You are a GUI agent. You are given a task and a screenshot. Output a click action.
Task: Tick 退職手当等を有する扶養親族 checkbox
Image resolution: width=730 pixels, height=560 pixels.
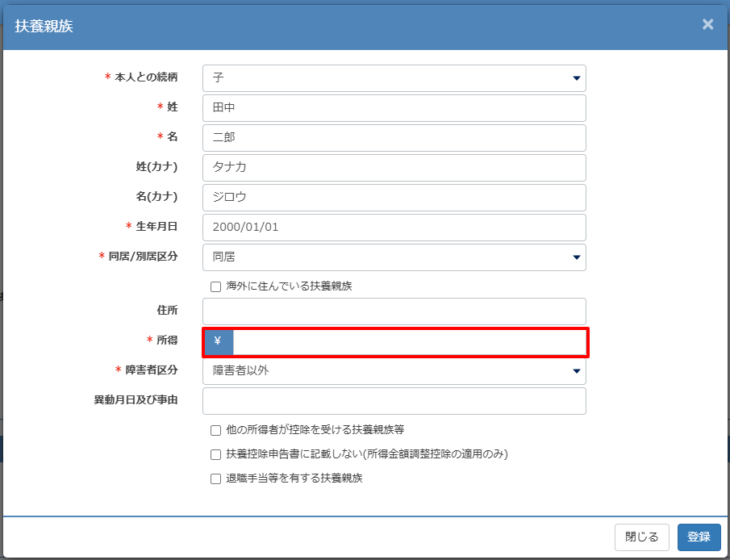point(215,479)
